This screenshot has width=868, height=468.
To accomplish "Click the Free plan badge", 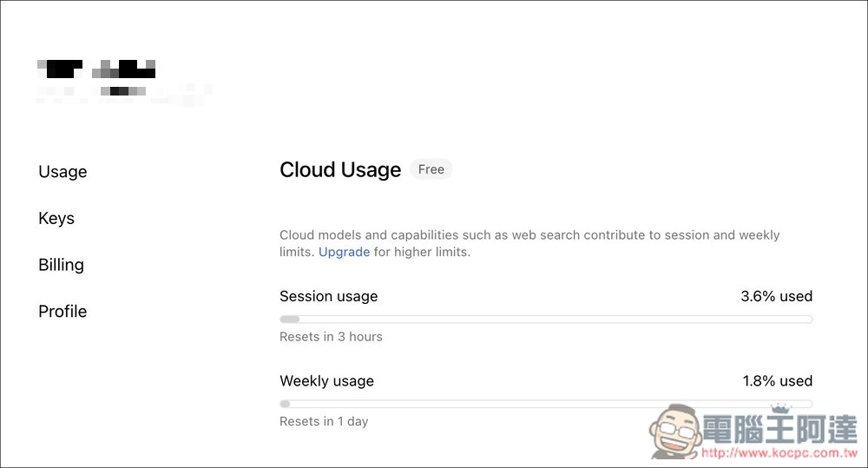I will [x=431, y=169].
